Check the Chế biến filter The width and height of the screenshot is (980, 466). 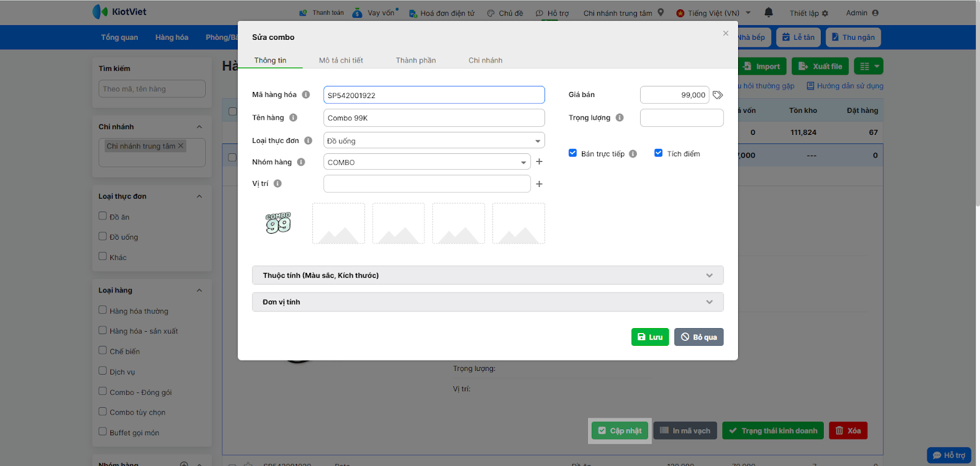pos(103,351)
